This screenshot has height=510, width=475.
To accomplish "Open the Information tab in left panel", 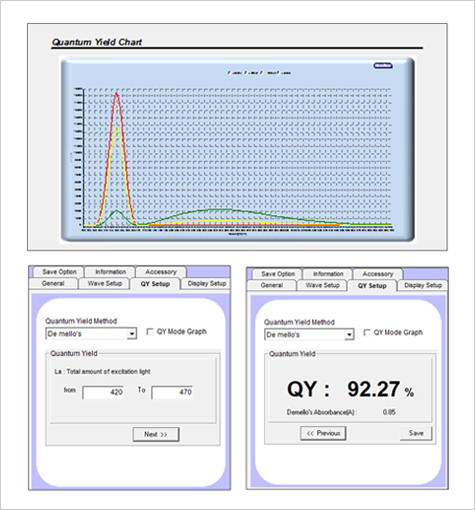I will [110, 272].
